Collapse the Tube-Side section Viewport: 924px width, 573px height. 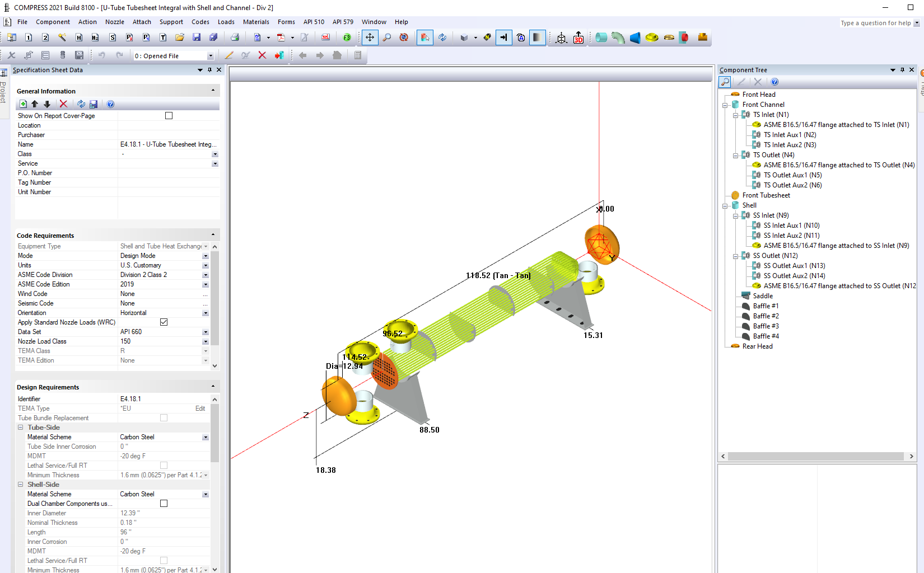pyautogui.click(x=21, y=428)
